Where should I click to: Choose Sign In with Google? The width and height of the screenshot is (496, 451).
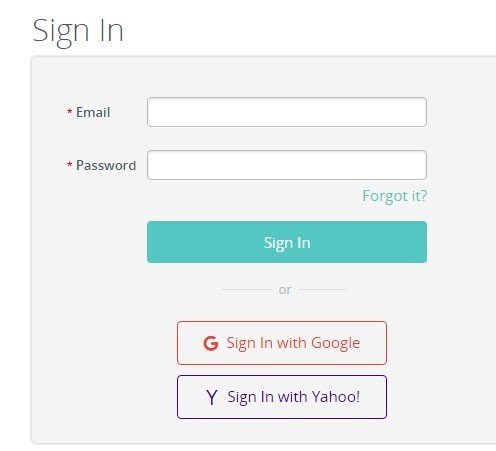pyautogui.click(x=282, y=343)
